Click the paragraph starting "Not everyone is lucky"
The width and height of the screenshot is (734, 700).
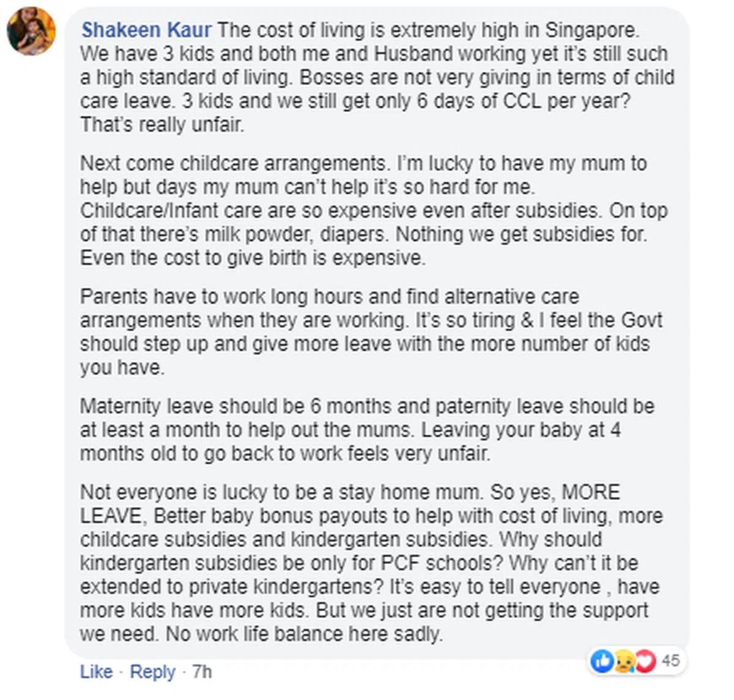point(371,563)
